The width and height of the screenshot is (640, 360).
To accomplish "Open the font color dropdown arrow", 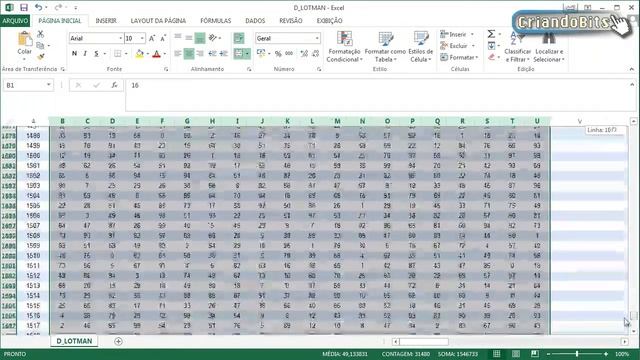I will click(x=164, y=54).
